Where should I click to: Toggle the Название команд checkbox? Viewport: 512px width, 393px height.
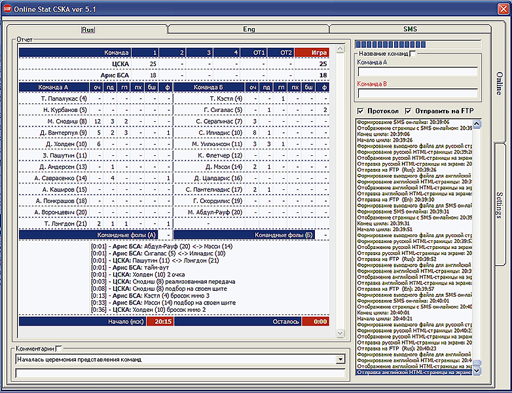413,53
